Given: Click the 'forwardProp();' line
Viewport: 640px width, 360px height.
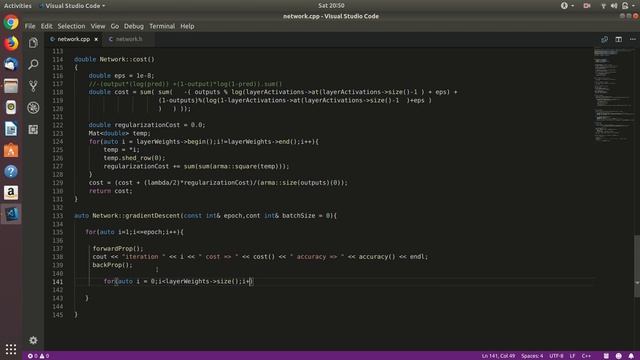Looking at the screenshot, I should (x=118, y=249).
